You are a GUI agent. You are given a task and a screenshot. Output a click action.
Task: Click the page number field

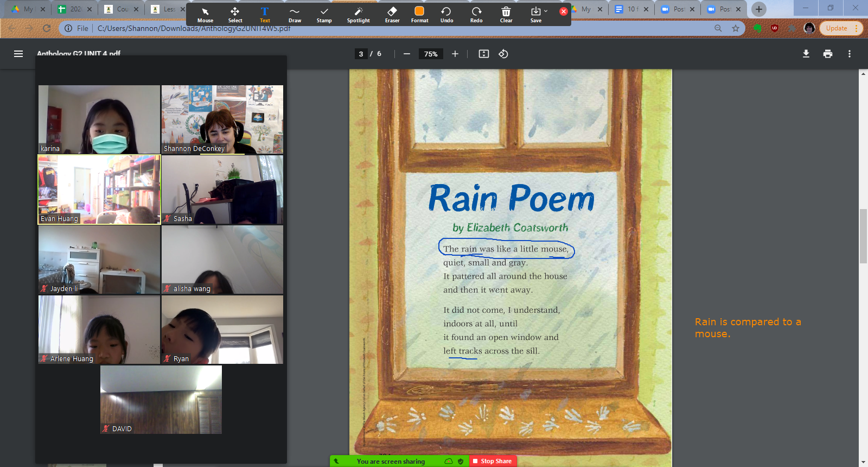click(361, 54)
